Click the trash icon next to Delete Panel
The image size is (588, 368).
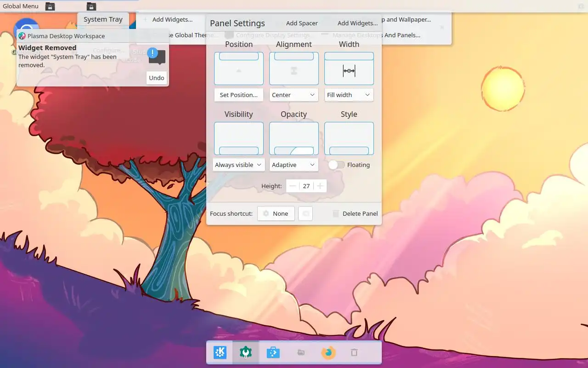tap(336, 213)
